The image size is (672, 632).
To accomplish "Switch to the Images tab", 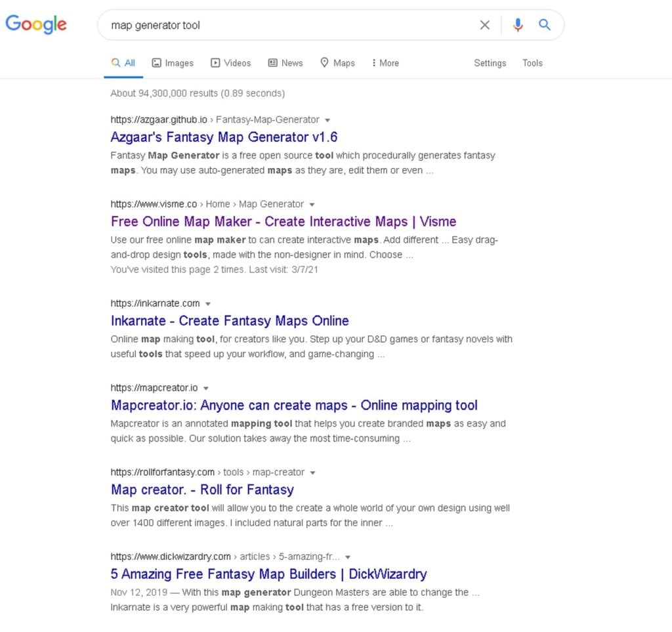I will click(173, 63).
